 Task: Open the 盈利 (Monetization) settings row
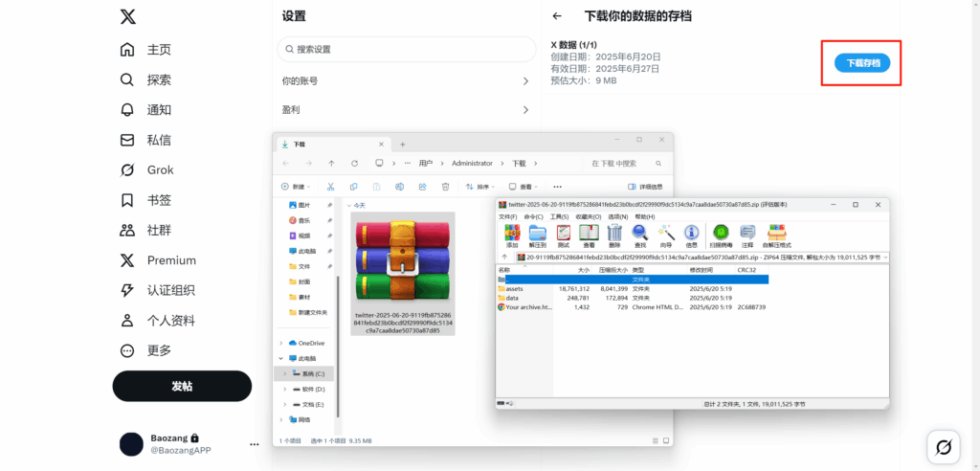tap(406, 109)
